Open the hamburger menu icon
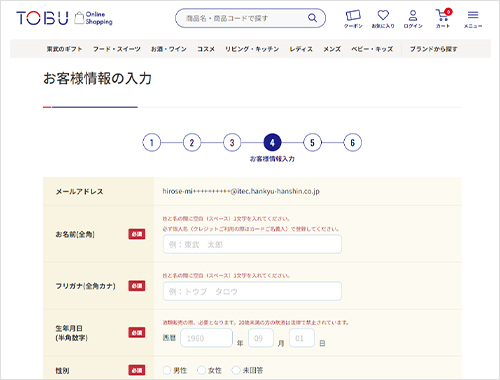Viewport: 500px width, 380px height. [473, 19]
